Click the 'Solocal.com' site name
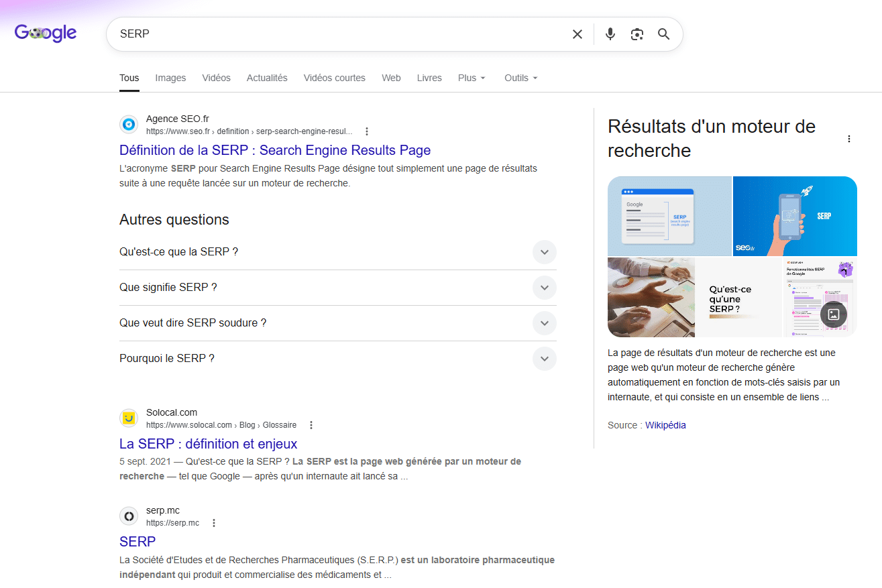Image resolution: width=882 pixels, height=588 pixels. (x=172, y=412)
